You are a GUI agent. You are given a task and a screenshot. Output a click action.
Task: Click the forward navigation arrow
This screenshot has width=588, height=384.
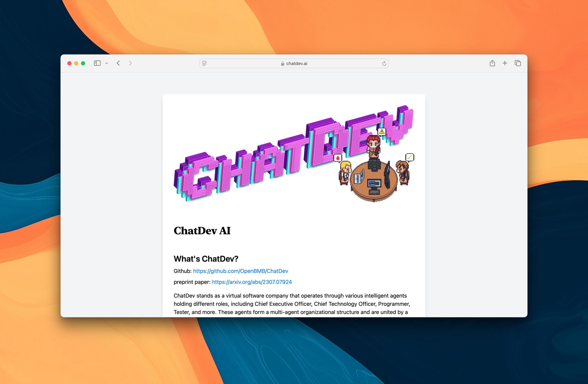(130, 63)
